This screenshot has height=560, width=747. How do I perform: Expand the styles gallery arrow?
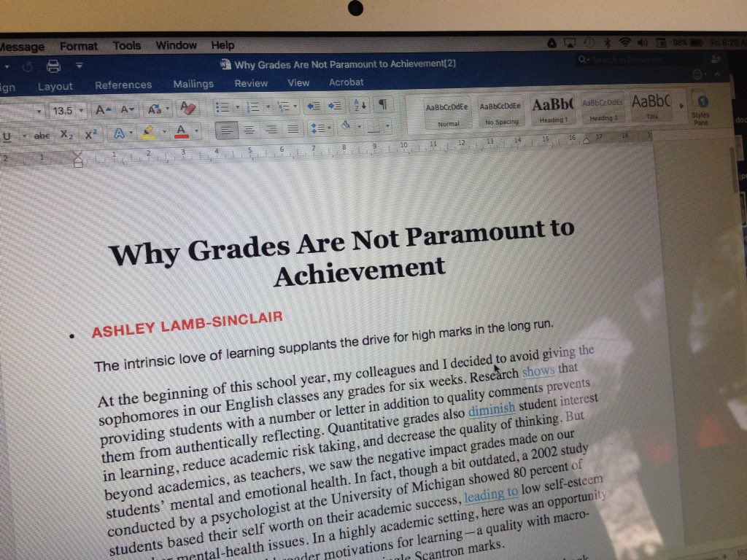coord(681,106)
